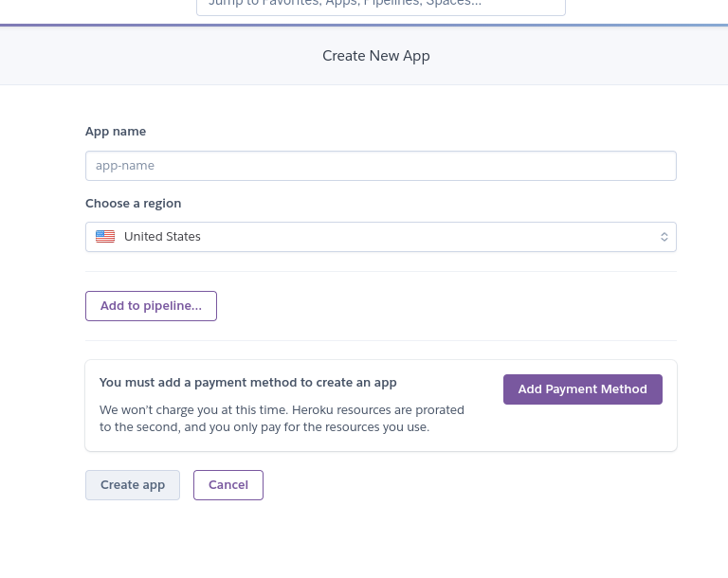
Task: Click the "You must add a payment method" heading
Action: tap(247, 383)
